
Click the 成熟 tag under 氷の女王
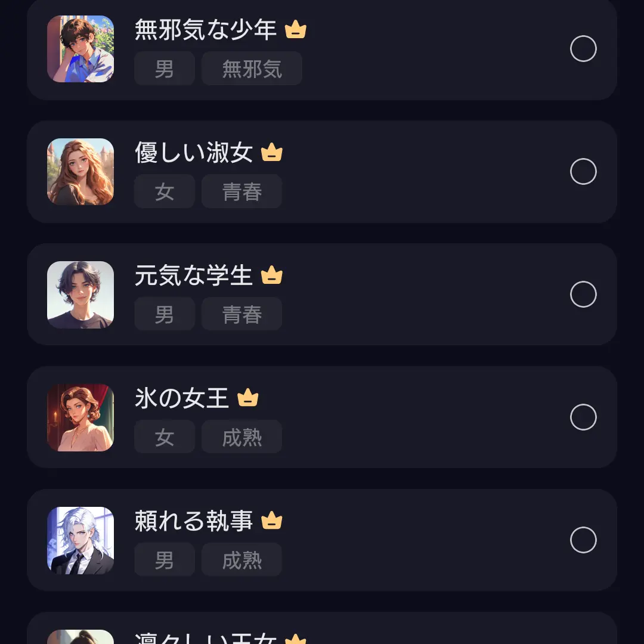[x=241, y=436]
